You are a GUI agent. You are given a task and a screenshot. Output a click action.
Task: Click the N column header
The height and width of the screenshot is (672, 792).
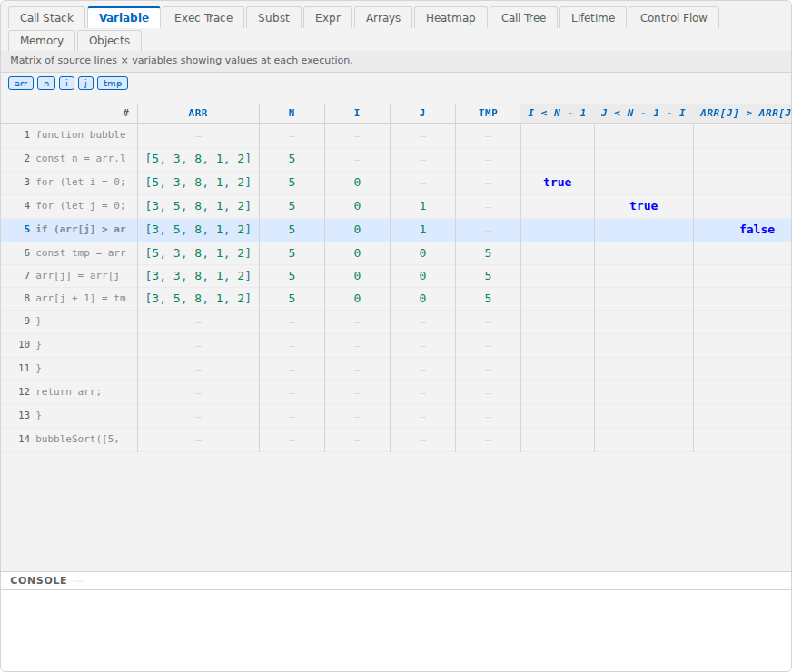coord(292,113)
